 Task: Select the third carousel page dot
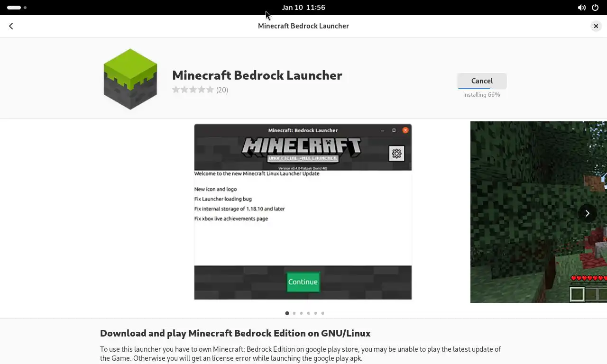[301, 313]
